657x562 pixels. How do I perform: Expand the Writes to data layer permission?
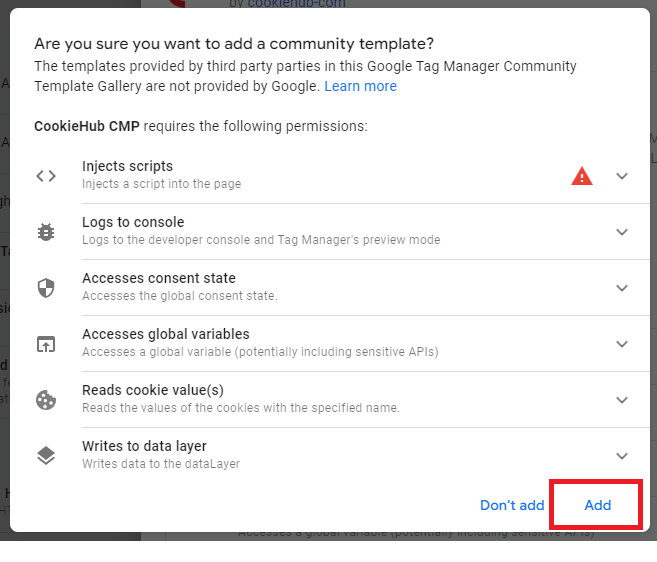[x=622, y=456]
